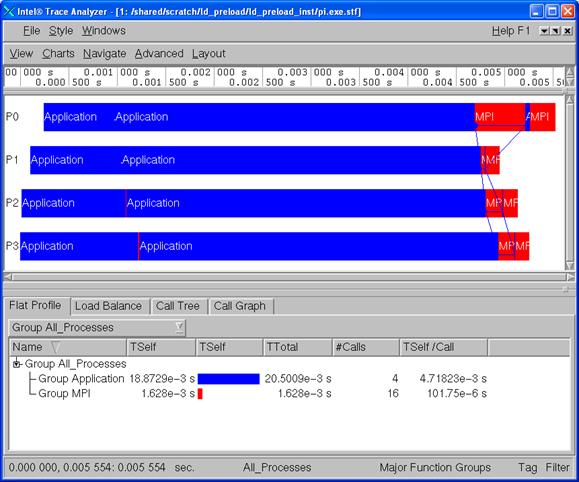Open the View menu
The width and height of the screenshot is (579, 482).
tap(21, 54)
